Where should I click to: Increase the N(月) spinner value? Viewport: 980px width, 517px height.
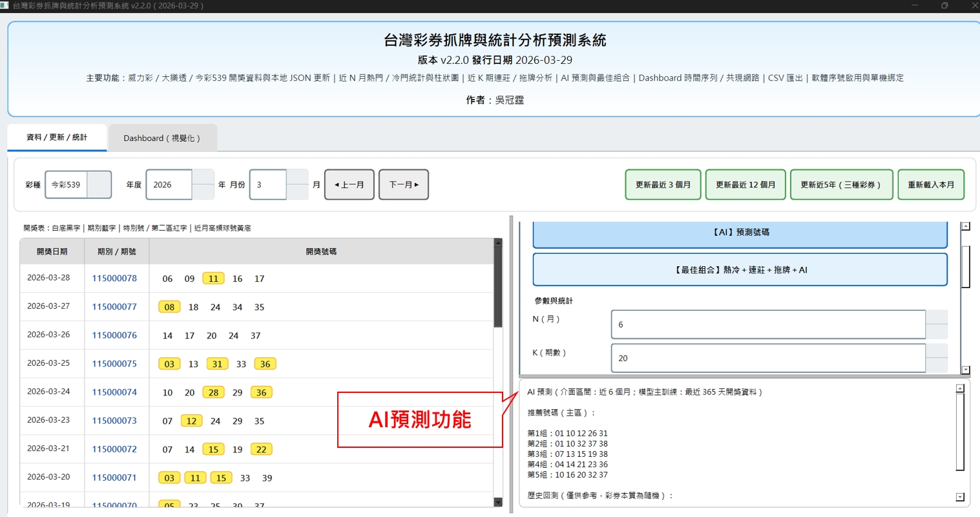(x=937, y=317)
